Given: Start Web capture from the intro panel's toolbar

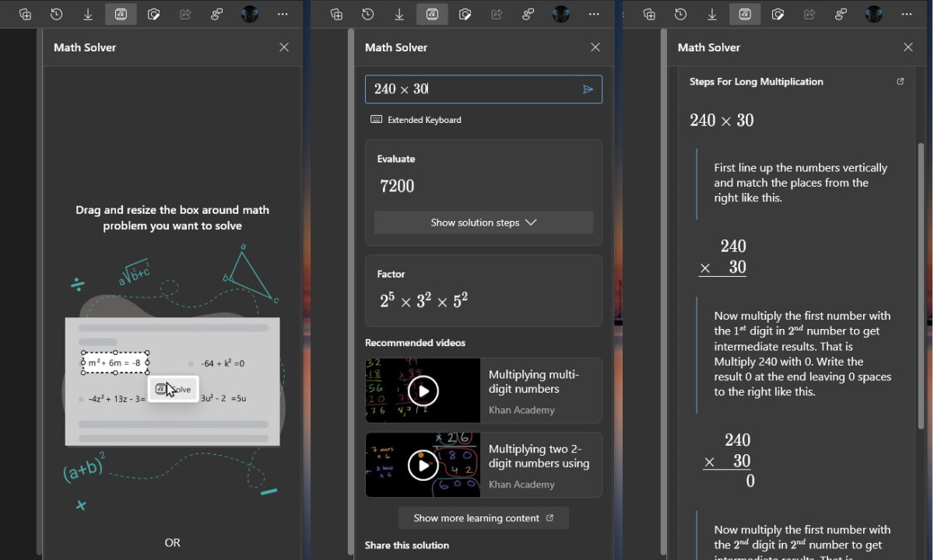Looking at the screenshot, I should 154,14.
